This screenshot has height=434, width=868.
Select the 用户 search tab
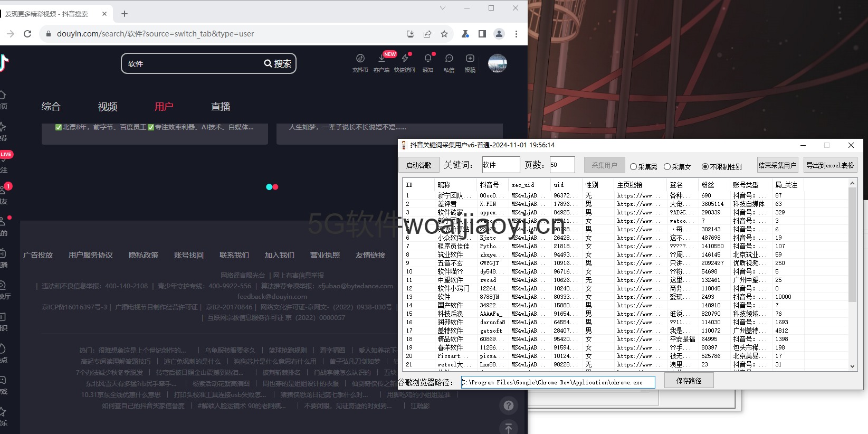point(164,106)
